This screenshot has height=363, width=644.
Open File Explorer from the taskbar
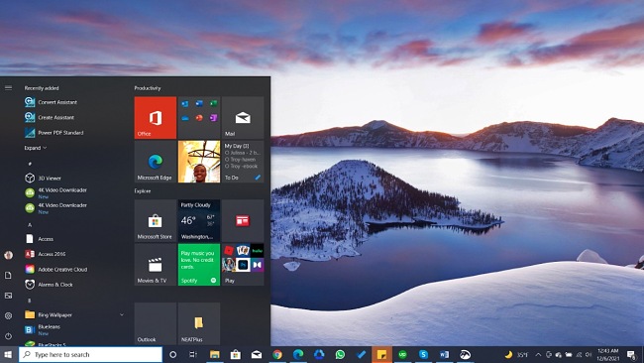pos(214,354)
